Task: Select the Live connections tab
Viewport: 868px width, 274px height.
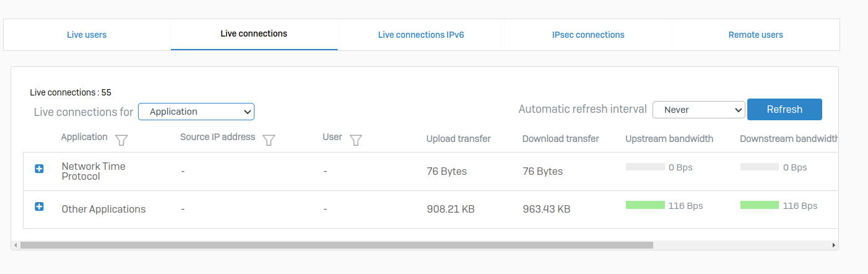Action: tap(254, 34)
